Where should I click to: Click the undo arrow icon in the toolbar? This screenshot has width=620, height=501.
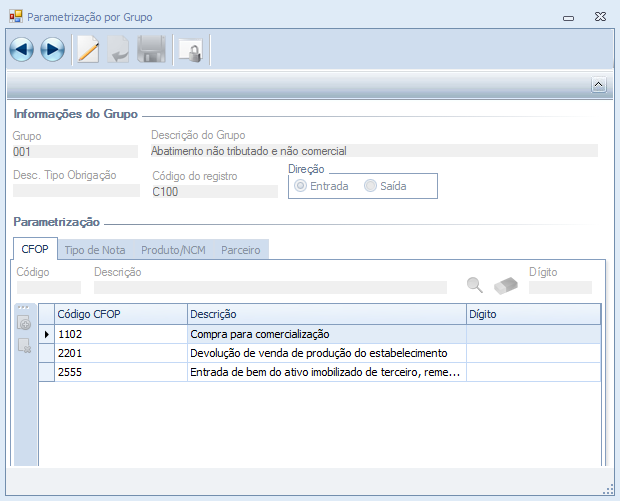pos(118,49)
